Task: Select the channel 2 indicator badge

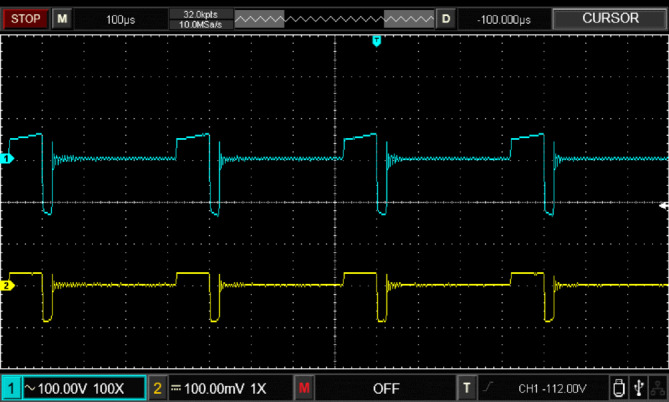Action: click(x=157, y=388)
